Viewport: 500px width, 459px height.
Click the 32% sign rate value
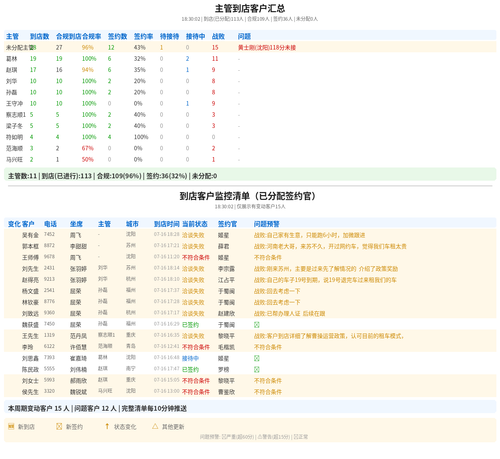(140, 59)
